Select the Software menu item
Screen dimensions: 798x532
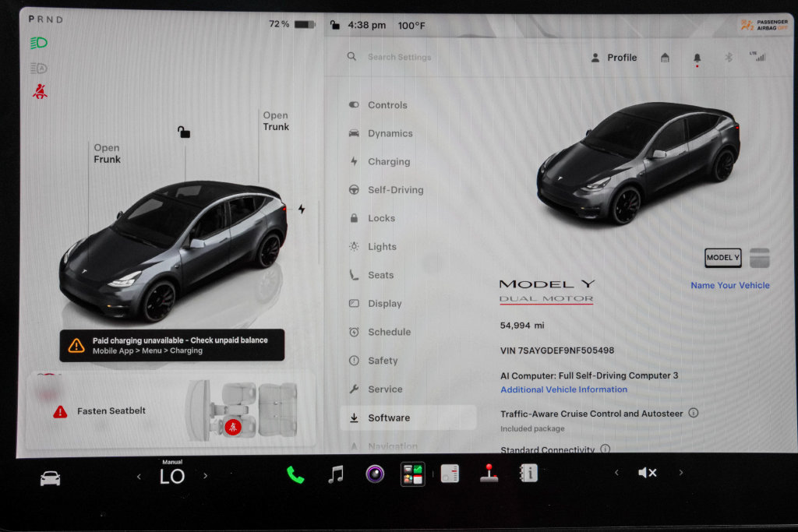[408, 417]
